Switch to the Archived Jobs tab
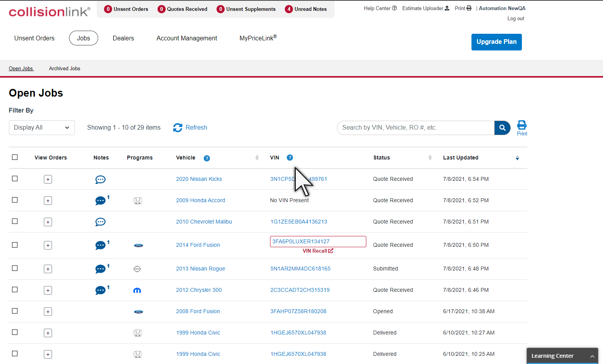The height and width of the screenshot is (364, 603). (64, 69)
